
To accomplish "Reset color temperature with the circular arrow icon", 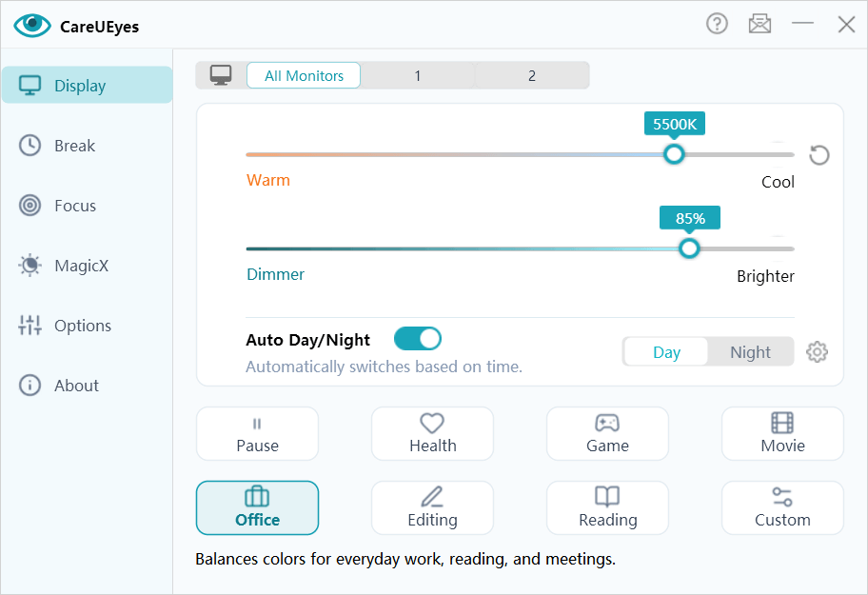I will (x=819, y=155).
